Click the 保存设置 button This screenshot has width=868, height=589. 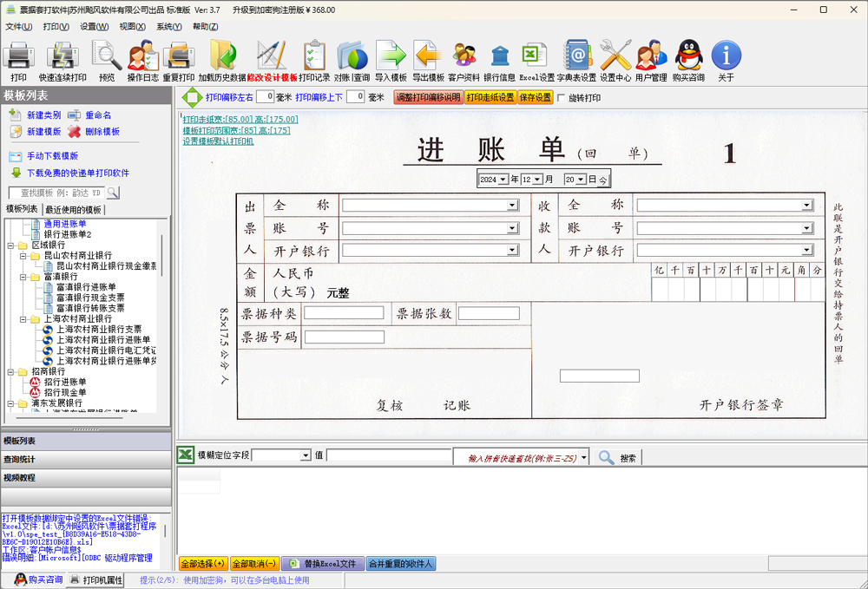536,97
